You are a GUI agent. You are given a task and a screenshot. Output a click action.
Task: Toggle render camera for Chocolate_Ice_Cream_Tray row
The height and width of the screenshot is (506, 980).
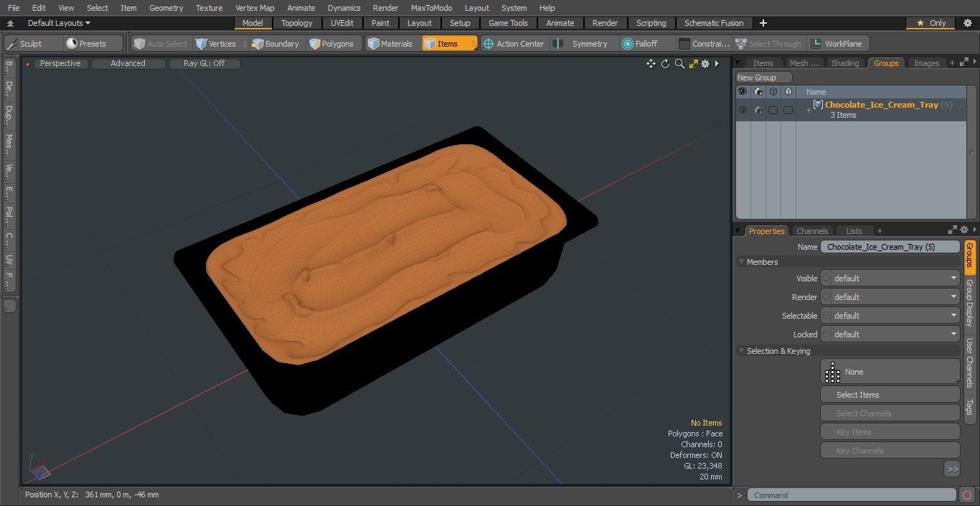pos(758,110)
